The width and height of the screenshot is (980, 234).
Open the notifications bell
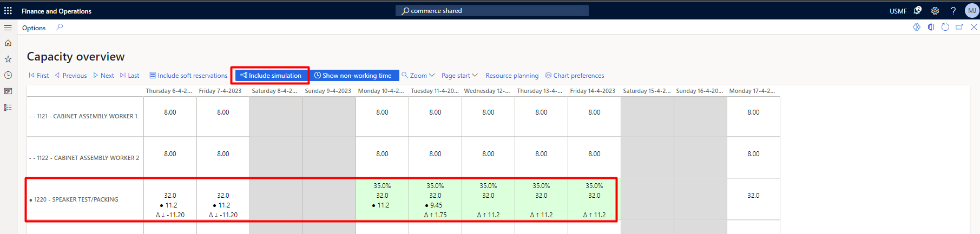click(x=917, y=10)
